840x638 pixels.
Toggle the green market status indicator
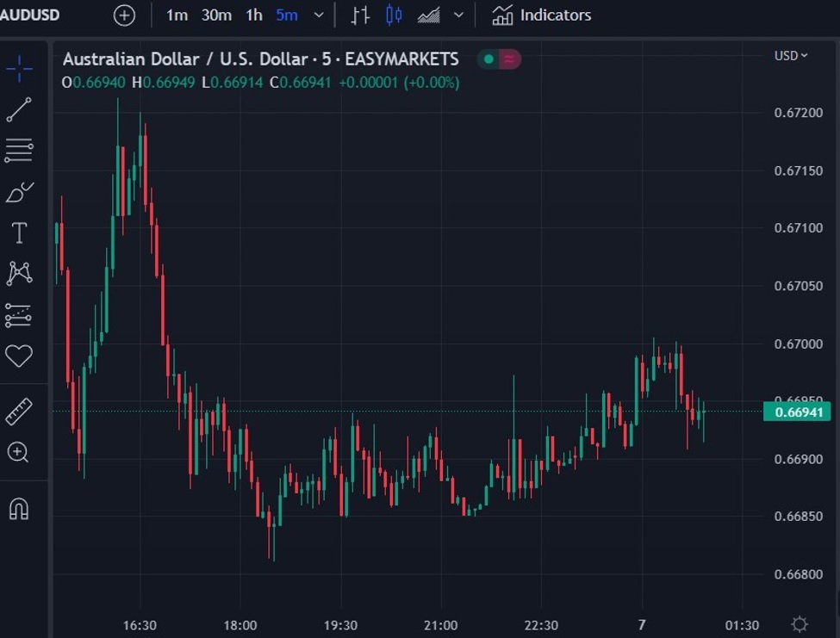click(488, 59)
